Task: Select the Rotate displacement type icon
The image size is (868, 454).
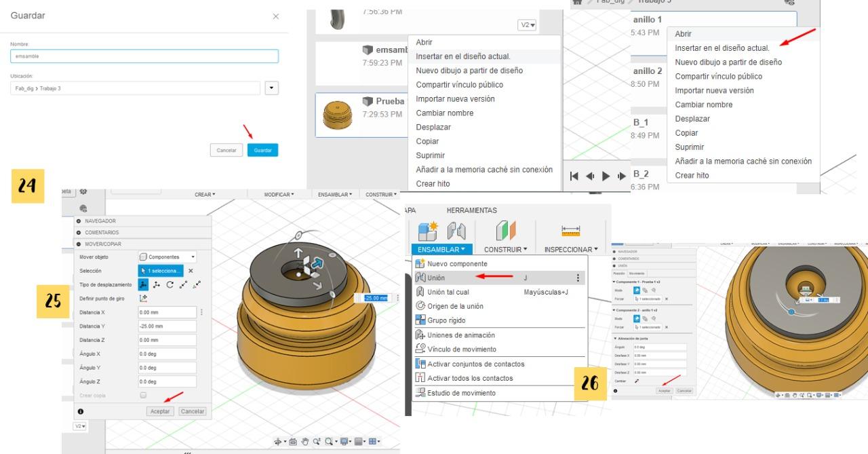Action: pos(170,284)
